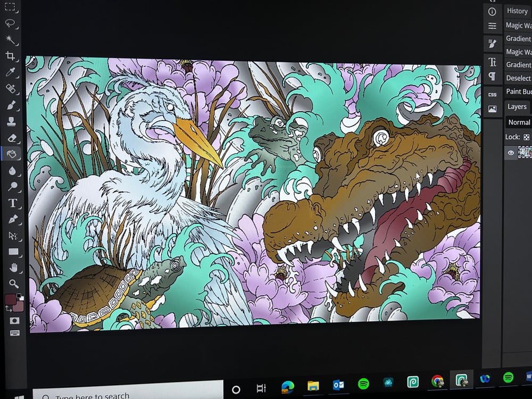
Task: Open the Normal blend mode dropdown
Action: click(x=519, y=122)
